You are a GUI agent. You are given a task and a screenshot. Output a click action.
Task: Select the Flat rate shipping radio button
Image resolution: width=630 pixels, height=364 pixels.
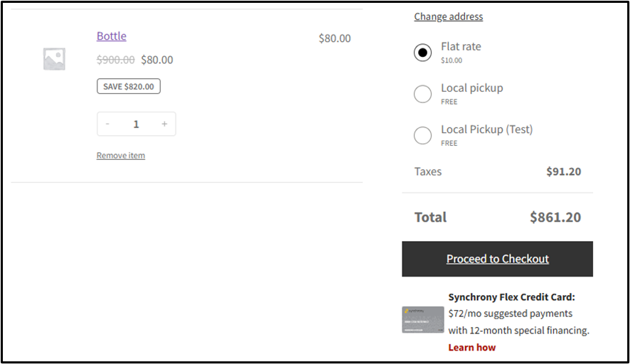[x=422, y=53]
